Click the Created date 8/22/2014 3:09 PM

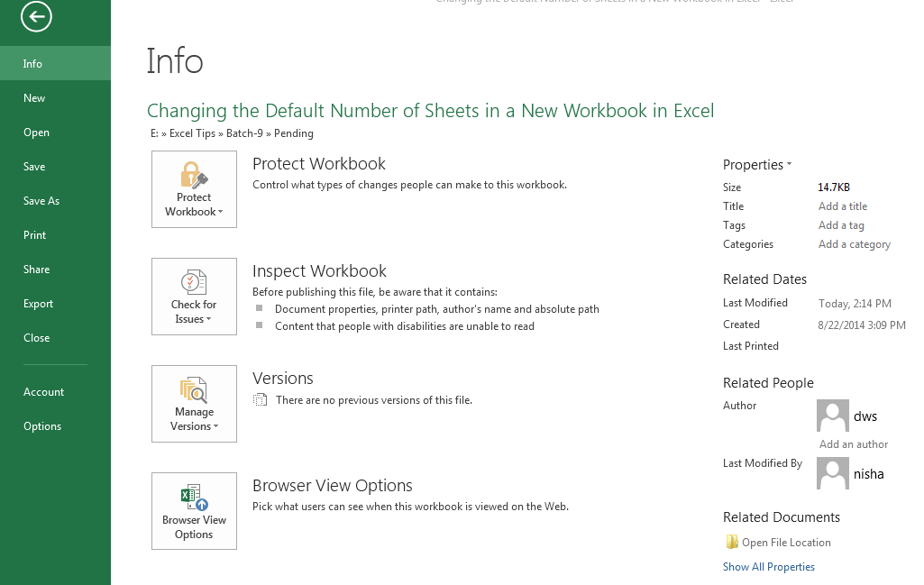[x=862, y=324]
